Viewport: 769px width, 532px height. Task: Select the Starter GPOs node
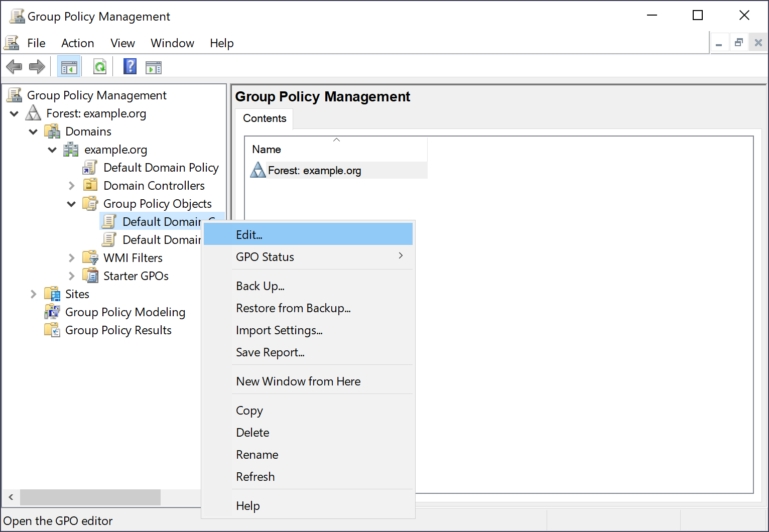[x=135, y=276]
